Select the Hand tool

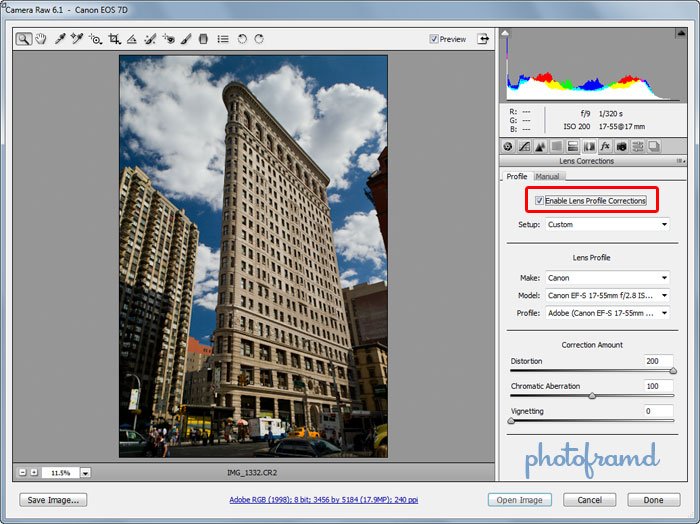click(41, 39)
